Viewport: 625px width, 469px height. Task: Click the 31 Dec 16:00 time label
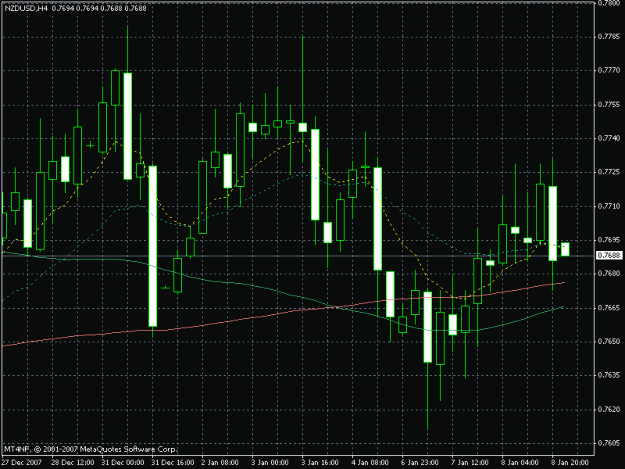[173, 462]
